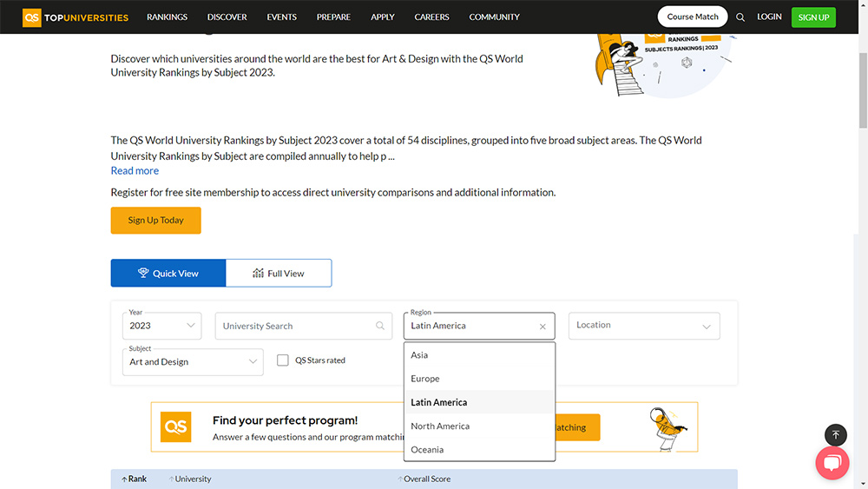Click the QS TopUniversities logo
Image resolution: width=868 pixels, height=489 pixels.
[x=76, y=17]
